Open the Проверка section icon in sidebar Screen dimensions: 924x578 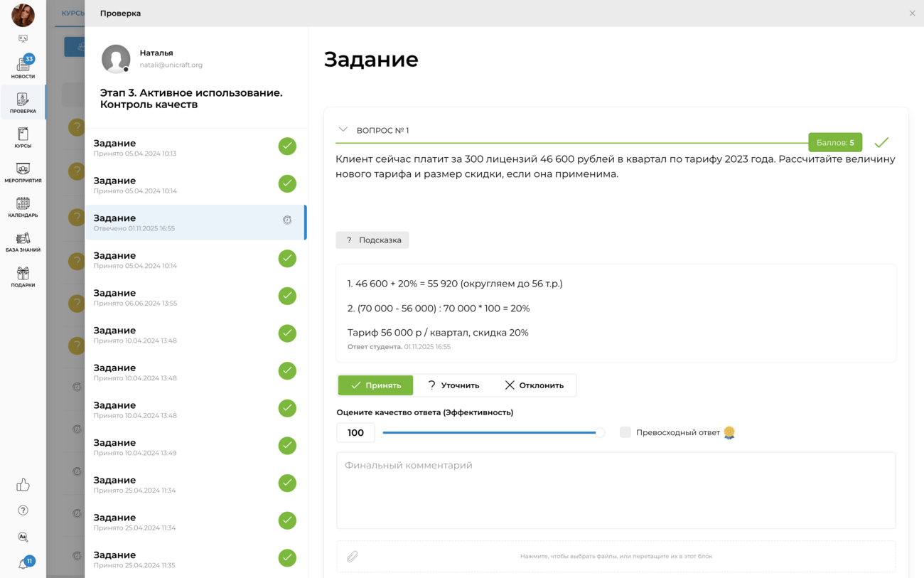[23, 102]
